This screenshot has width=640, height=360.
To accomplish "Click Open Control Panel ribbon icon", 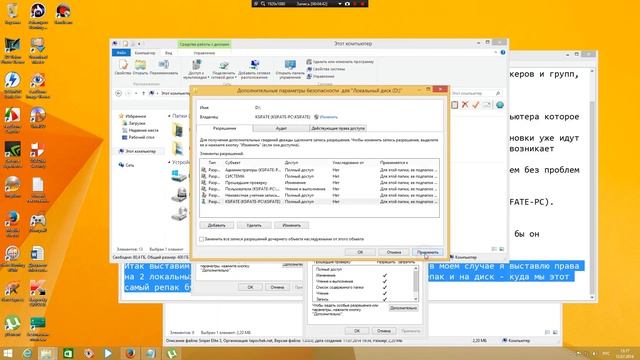I will 290,70.
